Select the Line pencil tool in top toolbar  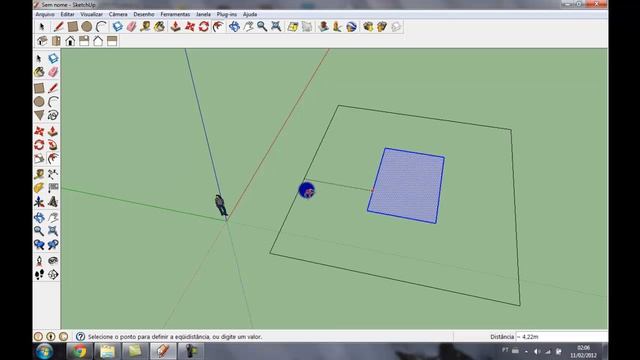tap(59, 27)
